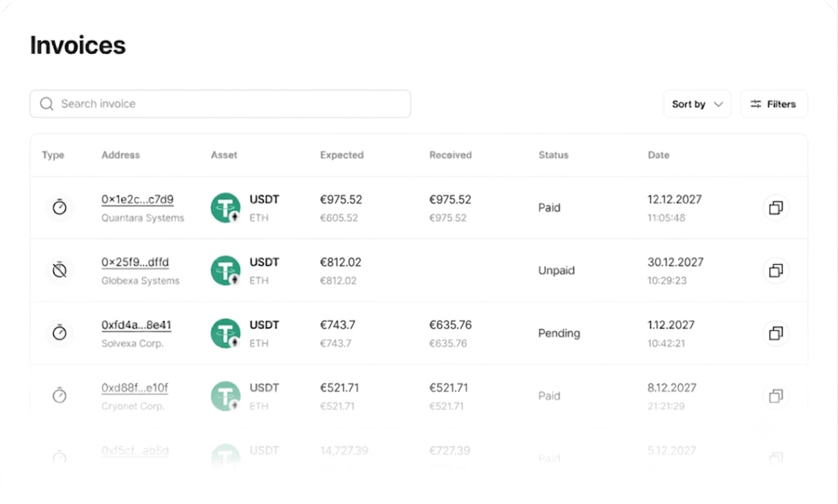
Task: Open the Filters panel
Action: [774, 104]
